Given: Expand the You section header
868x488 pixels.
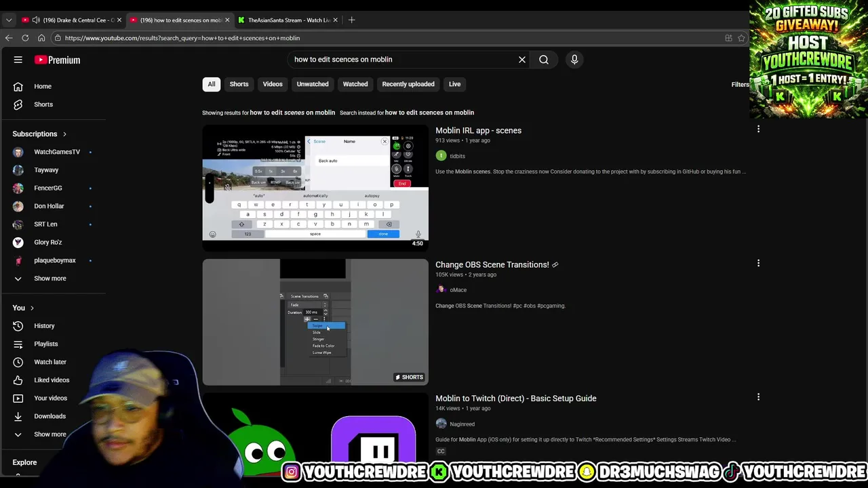Looking at the screenshot, I should point(23,308).
